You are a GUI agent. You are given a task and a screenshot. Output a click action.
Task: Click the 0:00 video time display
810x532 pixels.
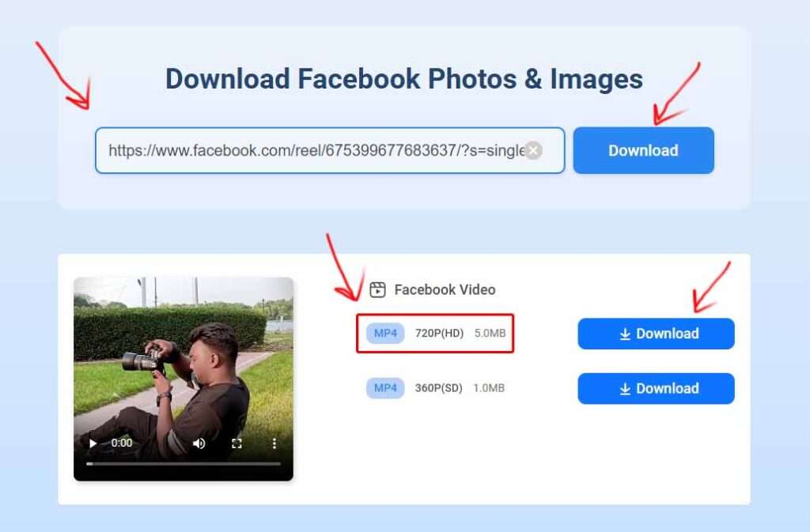coord(122,443)
